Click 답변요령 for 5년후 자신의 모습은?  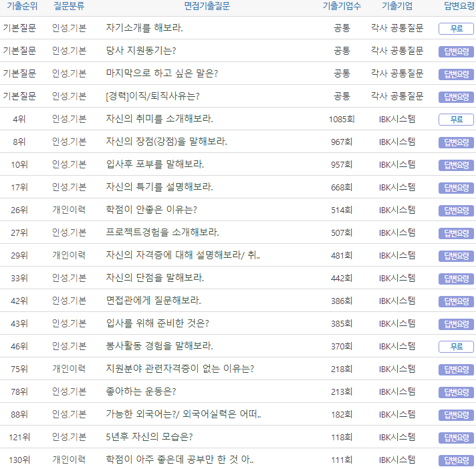(x=456, y=437)
